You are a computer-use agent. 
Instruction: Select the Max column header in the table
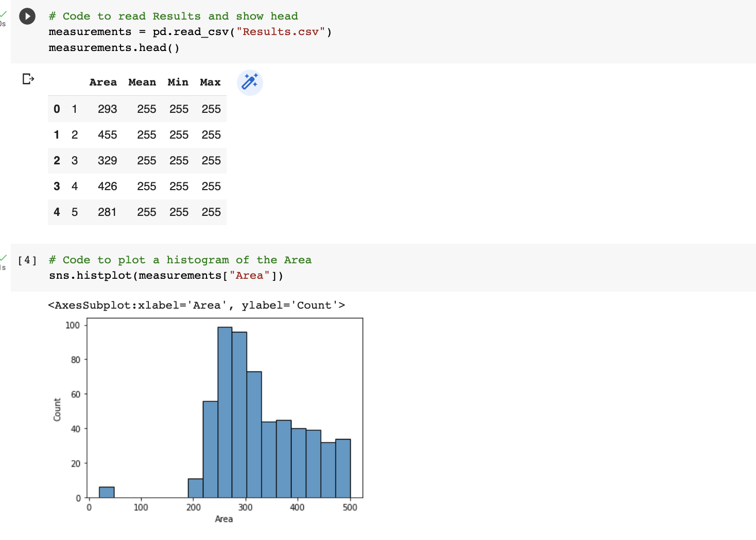point(210,82)
